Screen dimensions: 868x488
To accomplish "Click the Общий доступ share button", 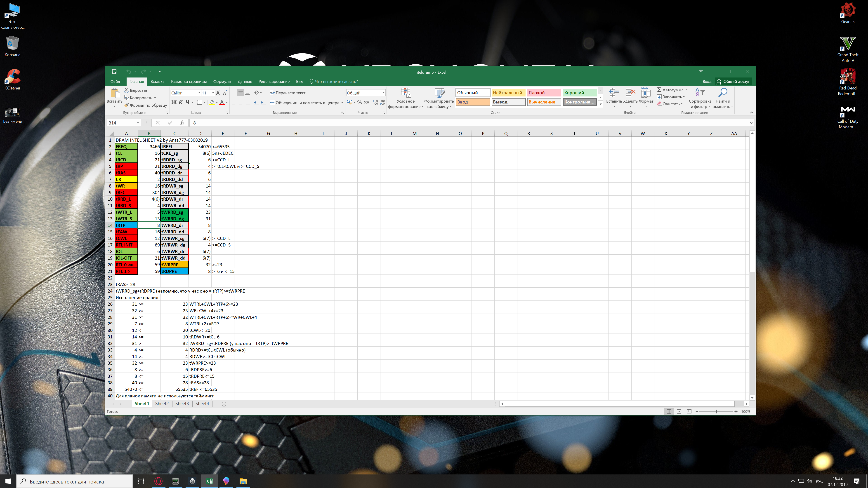I will 734,82.
